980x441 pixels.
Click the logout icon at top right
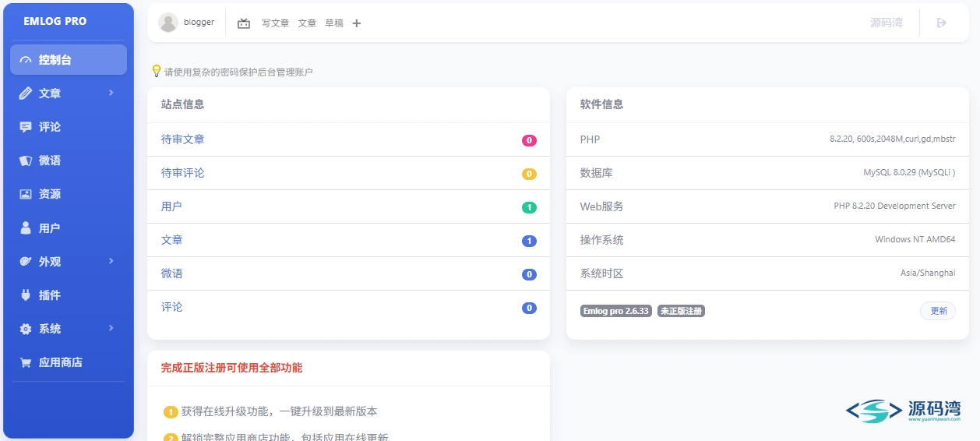coord(941,23)
